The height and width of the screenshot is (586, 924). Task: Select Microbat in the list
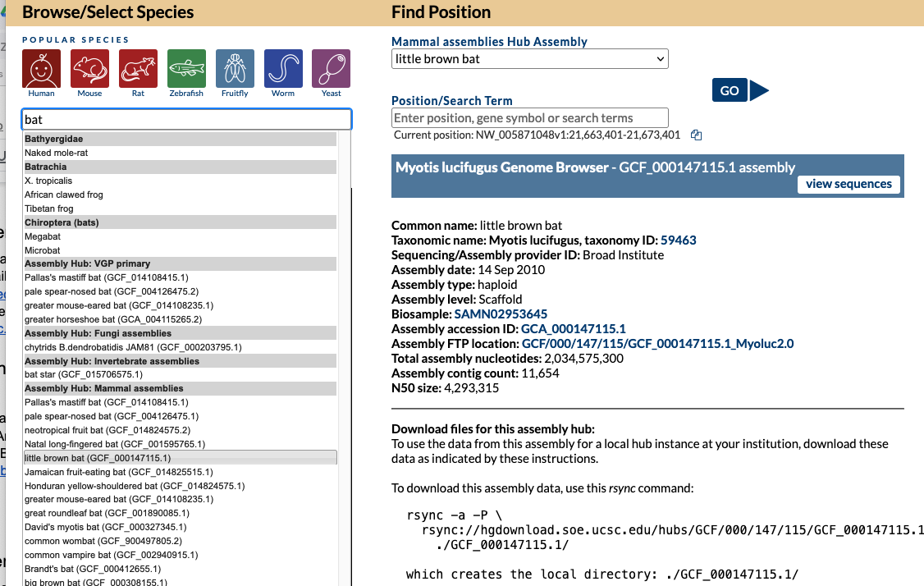[181, 250]
